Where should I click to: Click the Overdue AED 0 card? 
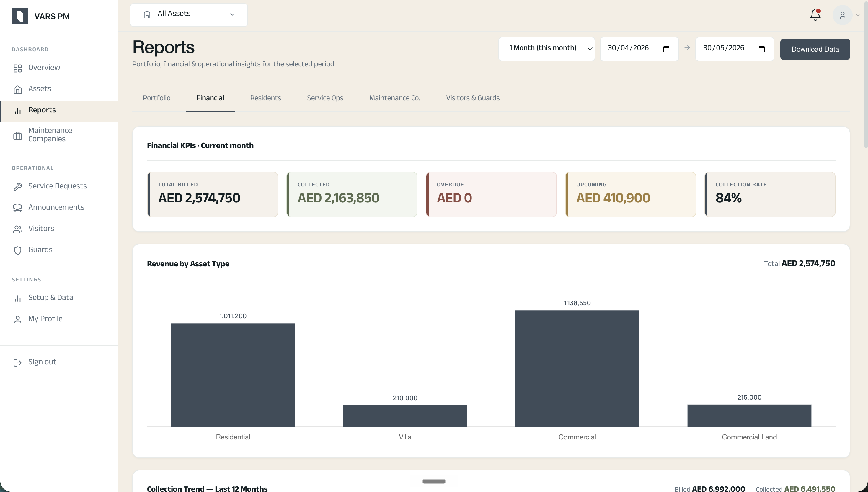click(x=491, y=194)
